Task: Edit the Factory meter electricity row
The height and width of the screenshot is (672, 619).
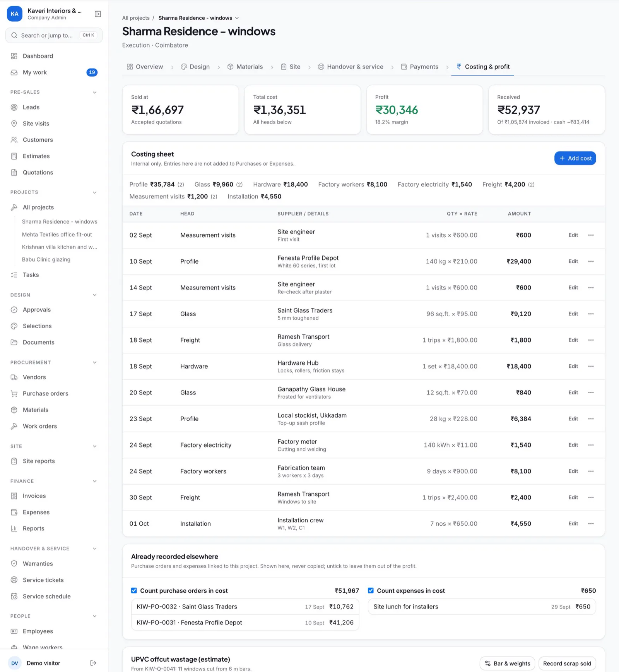Action: pos(573,445)
